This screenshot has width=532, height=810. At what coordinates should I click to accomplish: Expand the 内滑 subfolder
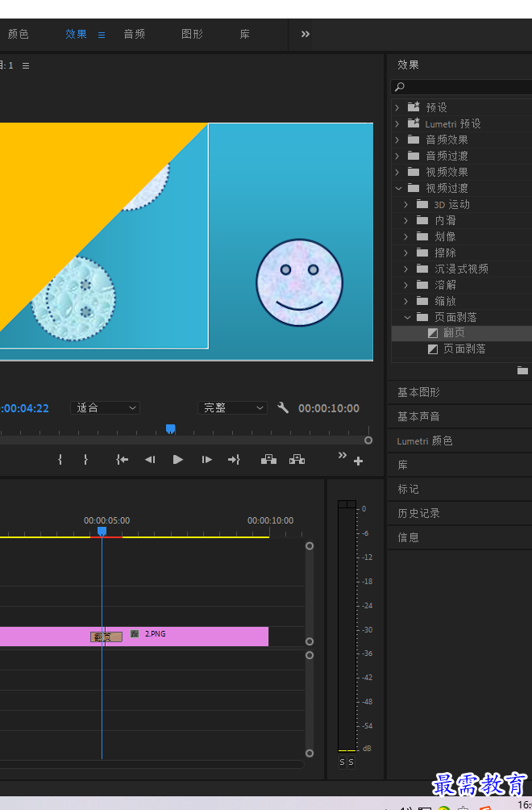[x=406, y=220]
